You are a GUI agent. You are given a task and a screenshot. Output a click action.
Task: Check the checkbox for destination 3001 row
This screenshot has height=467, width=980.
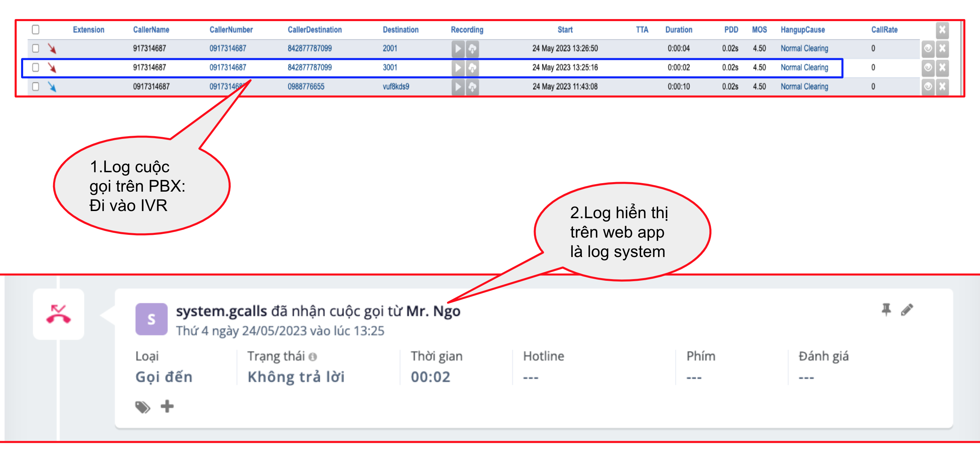tap(36, 67)
